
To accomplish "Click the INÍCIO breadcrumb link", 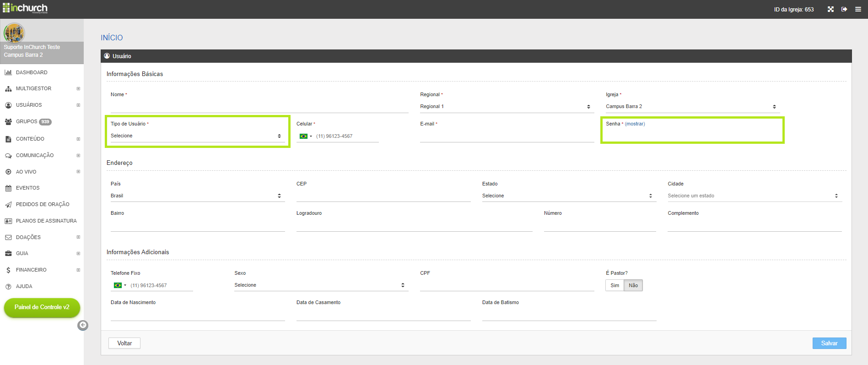I will pos(112,38).
